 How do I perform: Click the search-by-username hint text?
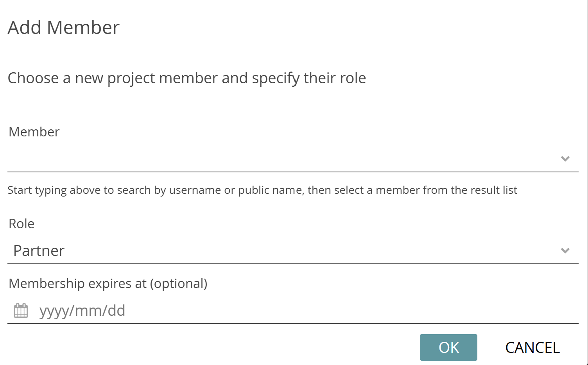(262, 190)
